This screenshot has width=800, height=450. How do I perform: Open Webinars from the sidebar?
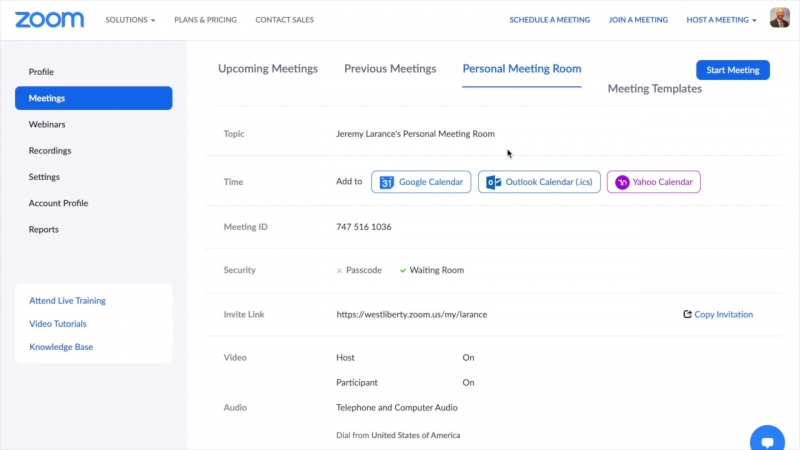pyautogui.click(x=47, y=124)
